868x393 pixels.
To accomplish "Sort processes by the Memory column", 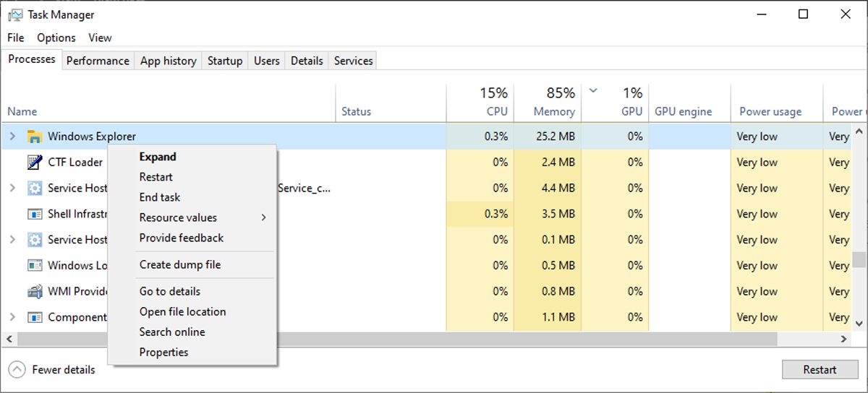I will pos(554,111).
